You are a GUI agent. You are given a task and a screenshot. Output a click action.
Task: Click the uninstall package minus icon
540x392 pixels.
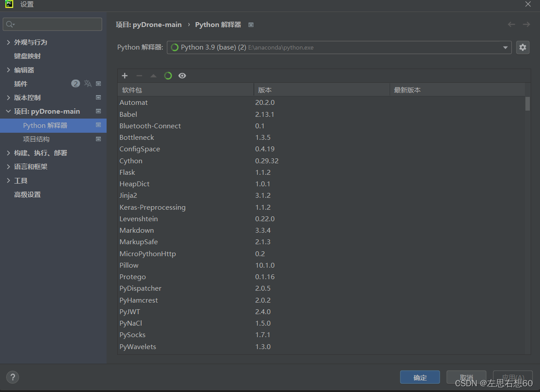pyautogui.click(x=139, y=76)
